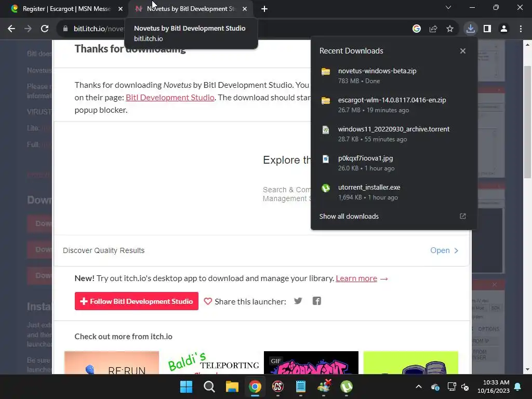Click the escargot zip folder icon
532x399 pixels.
[326, 100]
